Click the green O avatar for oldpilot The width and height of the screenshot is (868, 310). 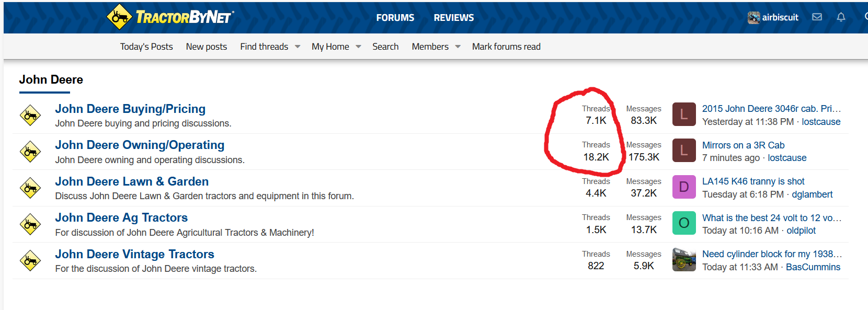click(683, 223)
